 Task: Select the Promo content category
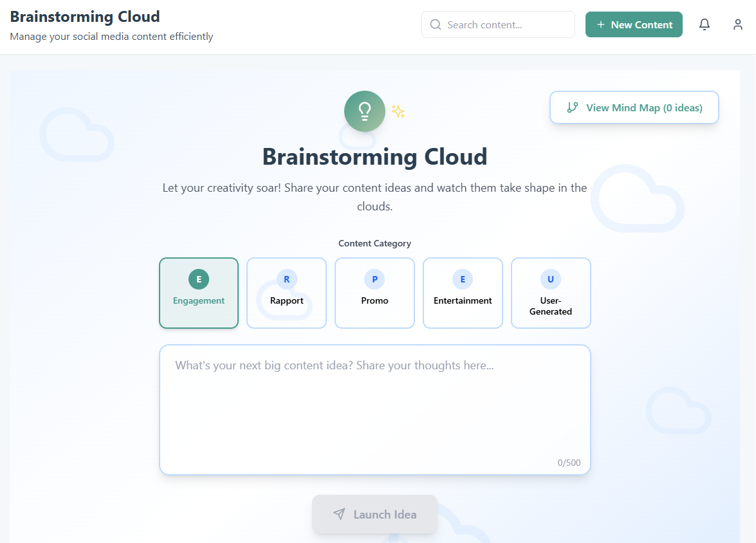pos(374,293)
